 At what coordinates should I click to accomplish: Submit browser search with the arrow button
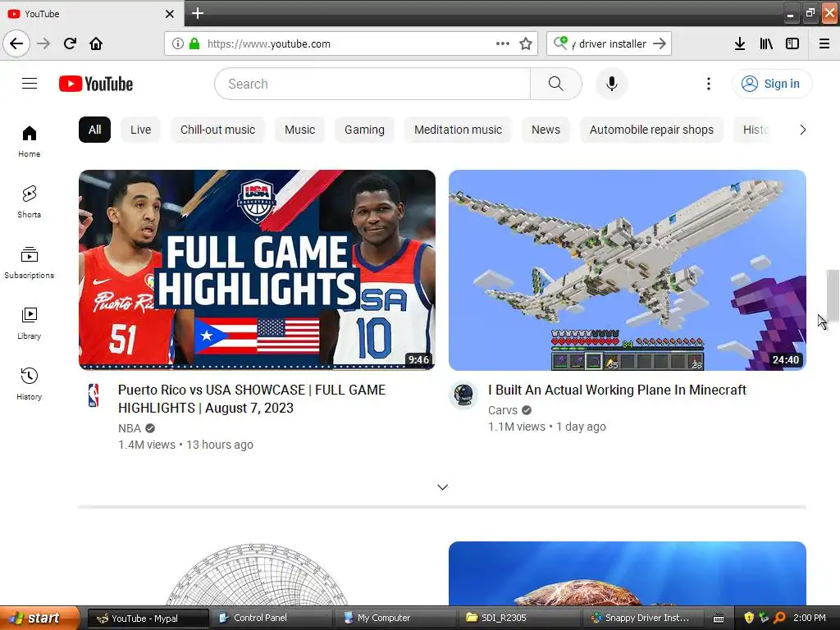point(660,43)
